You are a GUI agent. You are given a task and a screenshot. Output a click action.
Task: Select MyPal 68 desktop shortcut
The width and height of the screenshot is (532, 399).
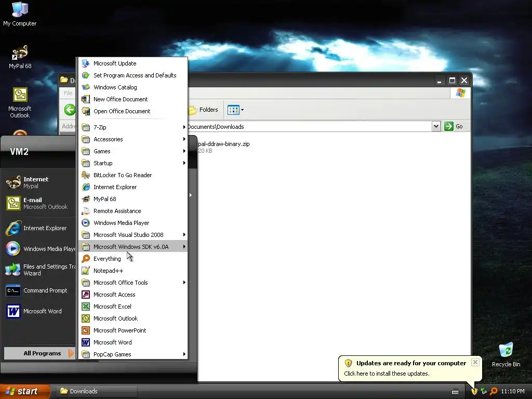20,57
